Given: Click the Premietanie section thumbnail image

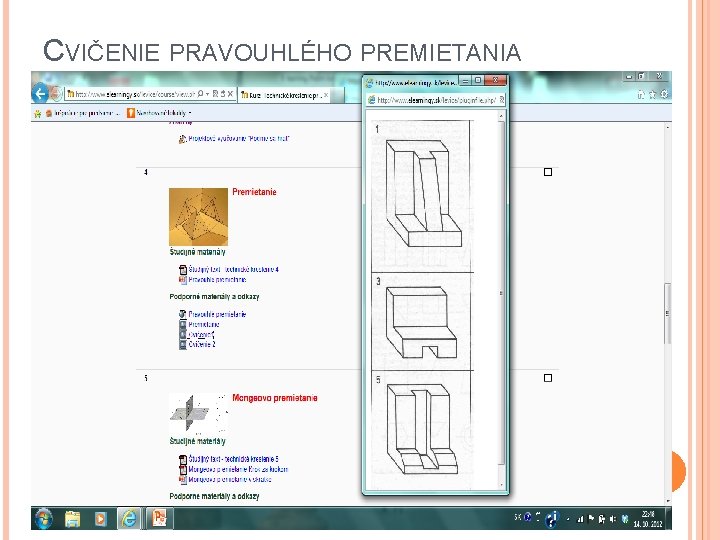Looking at the screenshot, I should 198,217.
